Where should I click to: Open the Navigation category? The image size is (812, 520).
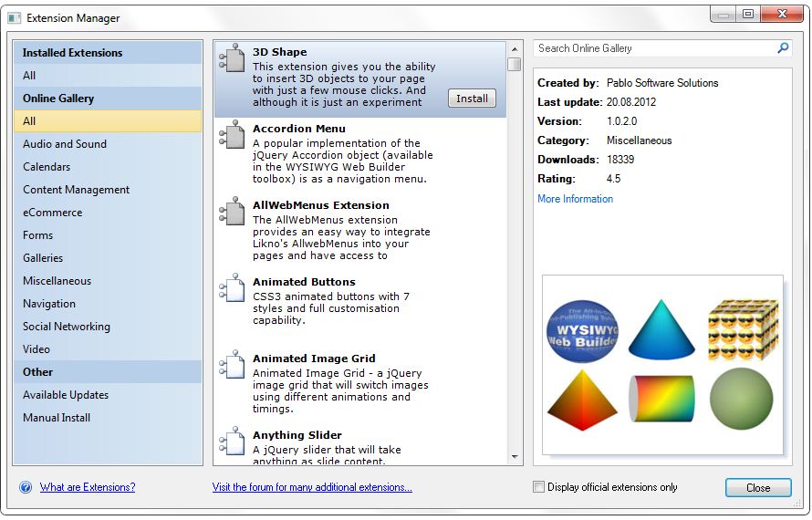(108, 304)
